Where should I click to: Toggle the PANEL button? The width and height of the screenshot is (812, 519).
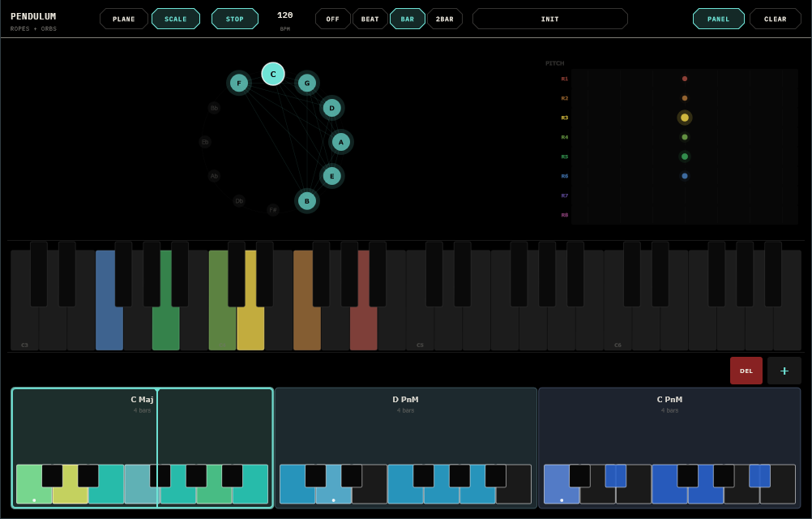coord(718,19)
